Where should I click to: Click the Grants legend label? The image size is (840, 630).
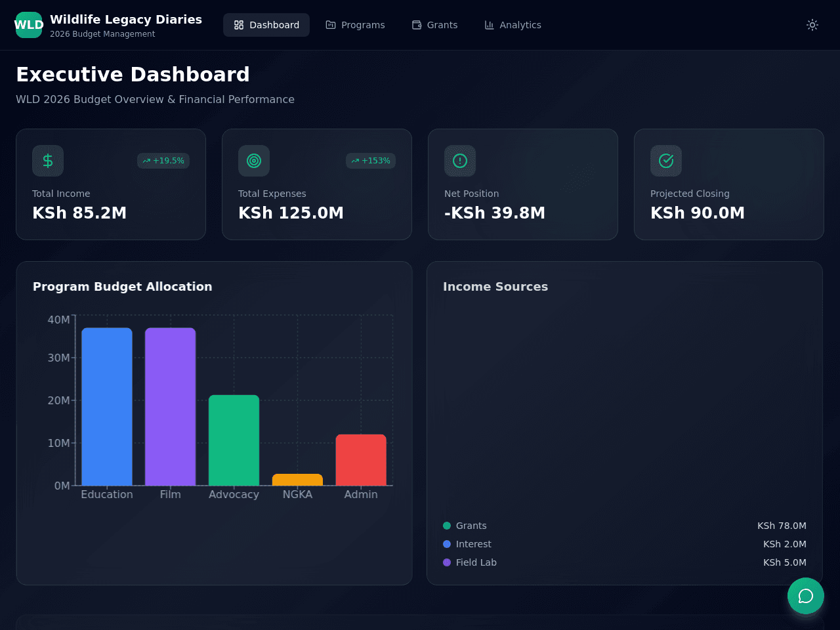point(471,526)
